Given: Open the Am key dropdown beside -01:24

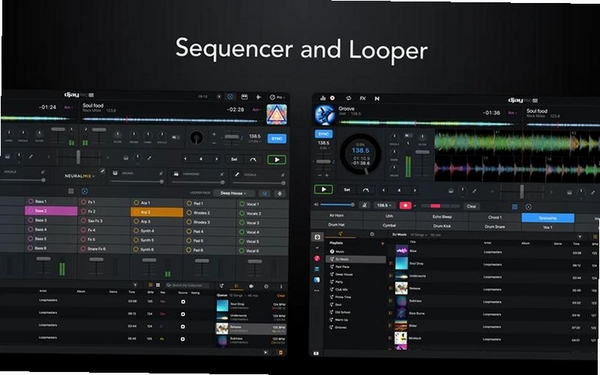Looking at the screenshot, I should (68, 107).
